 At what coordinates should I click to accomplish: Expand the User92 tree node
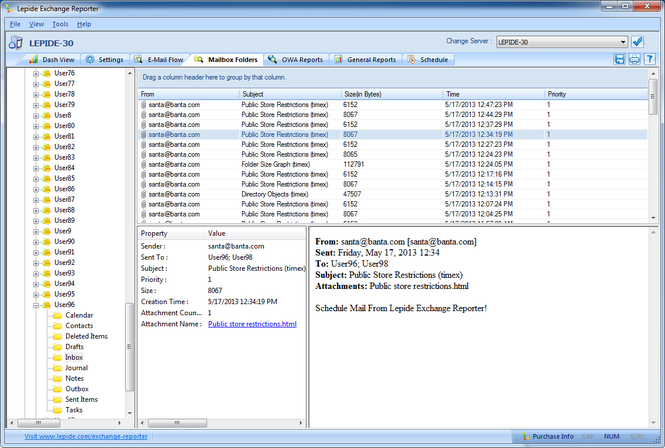pos(36,263)
